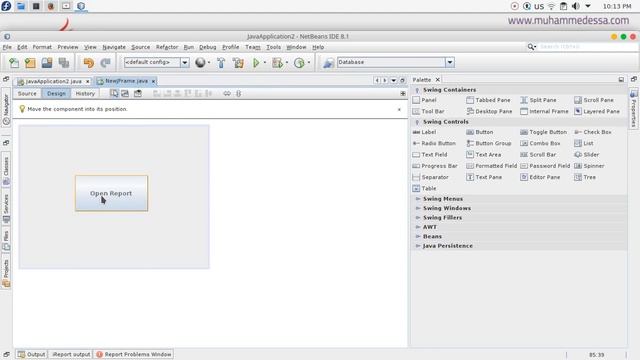Expand the Swing Fillers palette category

(418, 218)
